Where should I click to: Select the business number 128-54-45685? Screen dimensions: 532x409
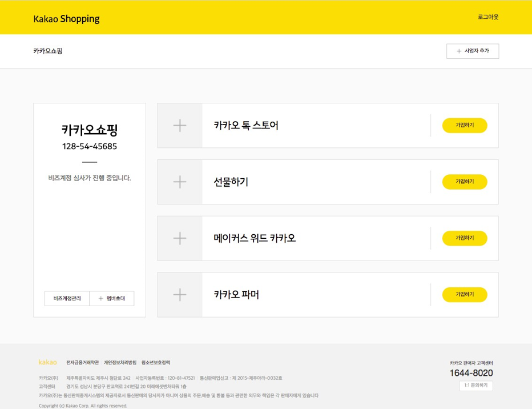point(90,146)
